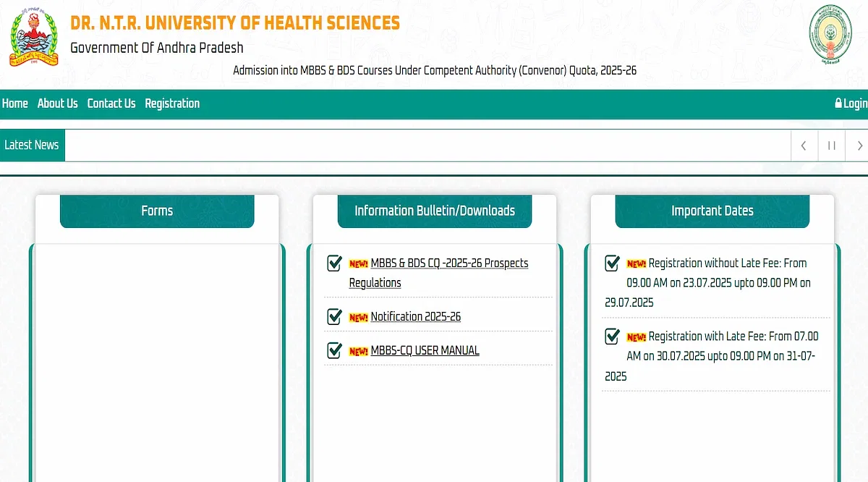Click check icon beside Registration with Late Fee
This screenshot has height=482, width=868.
[612, 336]
